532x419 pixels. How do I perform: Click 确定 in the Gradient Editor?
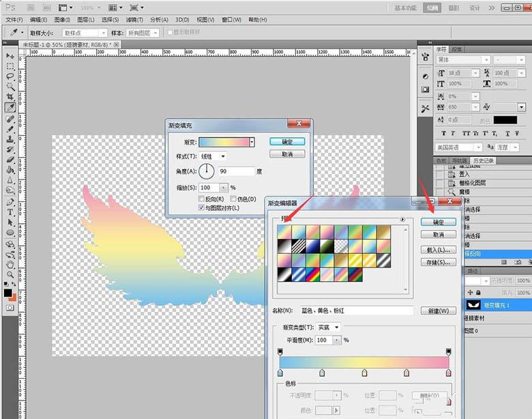coord(438,222)
